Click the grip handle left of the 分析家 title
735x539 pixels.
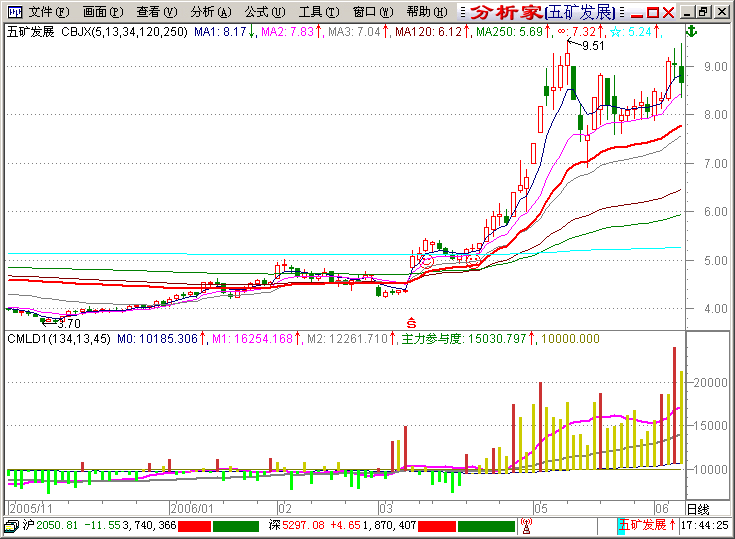click(x=463, y=12)
